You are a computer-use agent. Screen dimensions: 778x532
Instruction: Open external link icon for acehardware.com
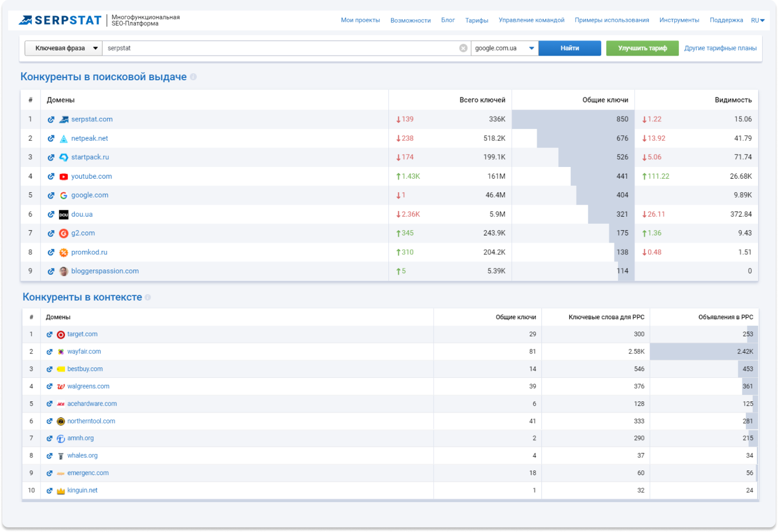coord(50,404)
